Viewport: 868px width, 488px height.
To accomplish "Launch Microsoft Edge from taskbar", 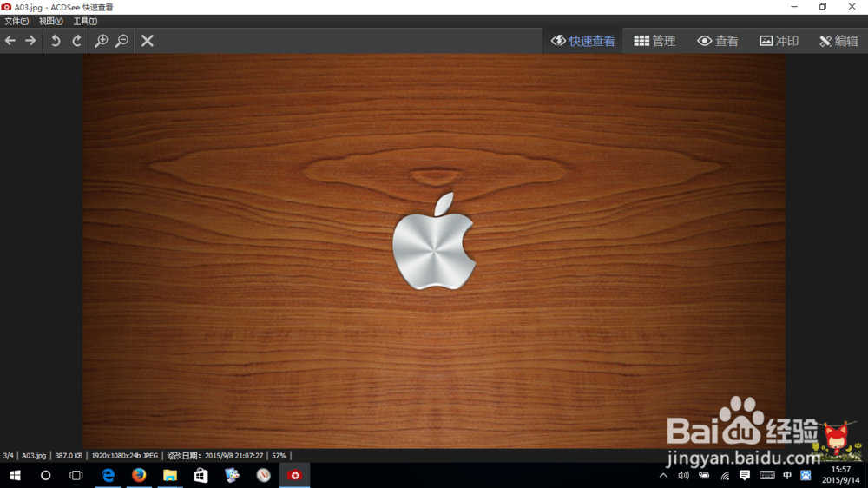I will tap(108, 475).
